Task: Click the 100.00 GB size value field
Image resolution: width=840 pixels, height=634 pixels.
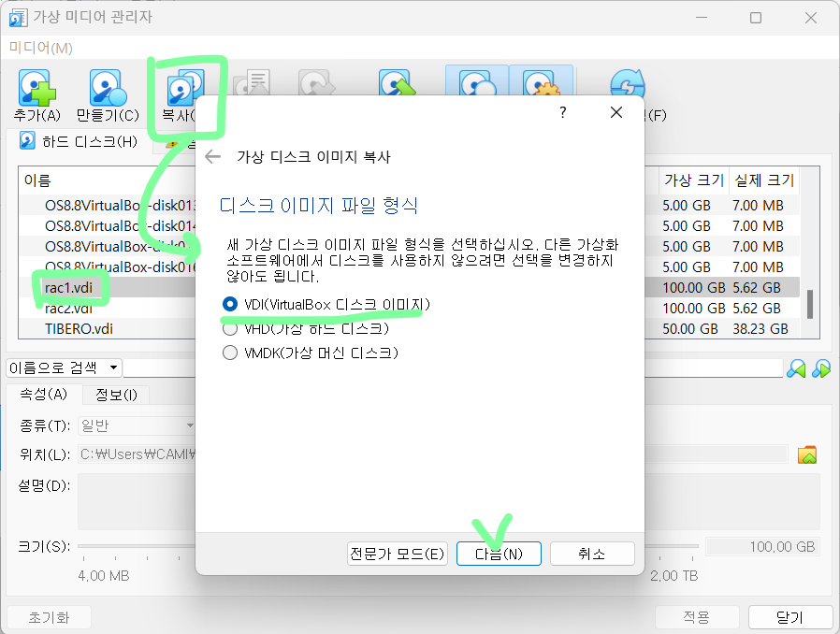Action: click(762, 547)
